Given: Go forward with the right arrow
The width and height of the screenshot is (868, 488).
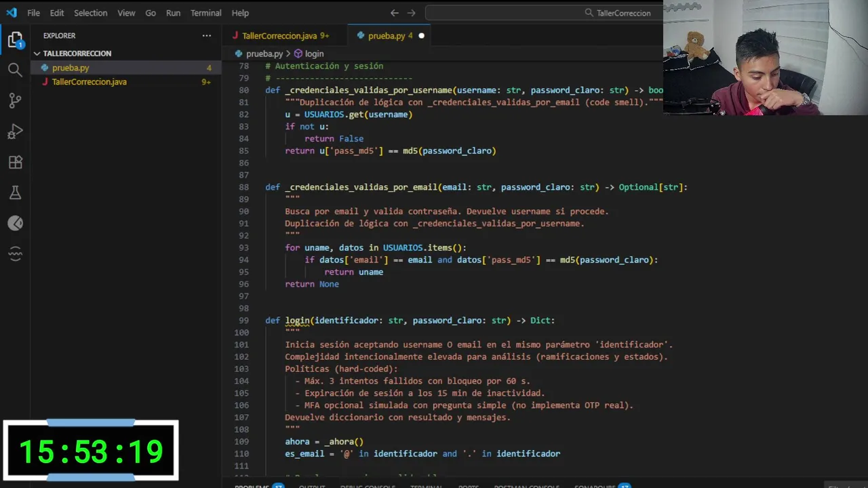Looking at the screenshot, I should [x=411, y=13].
